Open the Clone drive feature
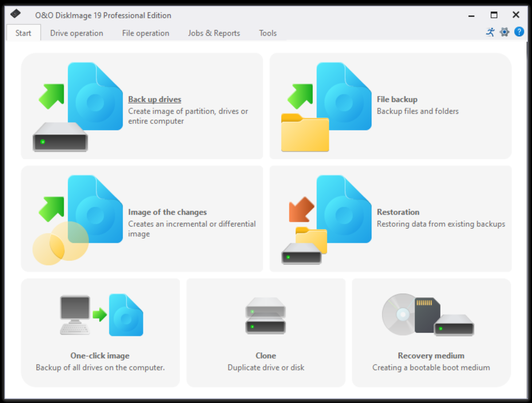Viewport: 532px width, 403px height. tap(265, 356)
